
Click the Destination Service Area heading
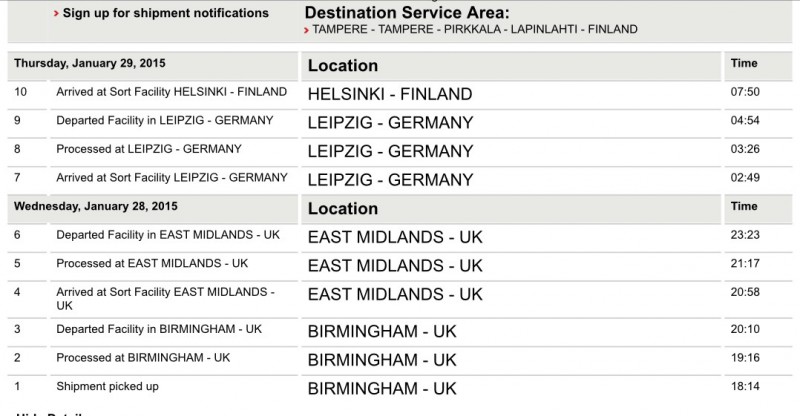[406, 13]
